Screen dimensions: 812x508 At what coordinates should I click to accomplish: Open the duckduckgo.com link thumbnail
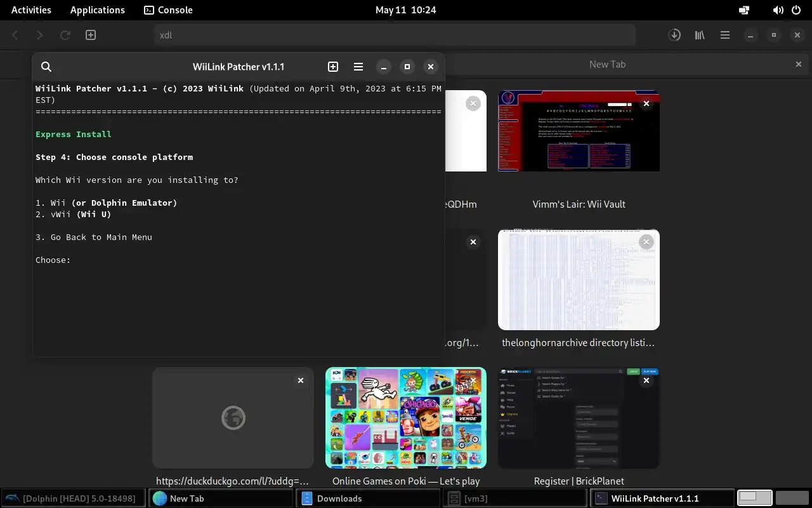coord(233,418)
